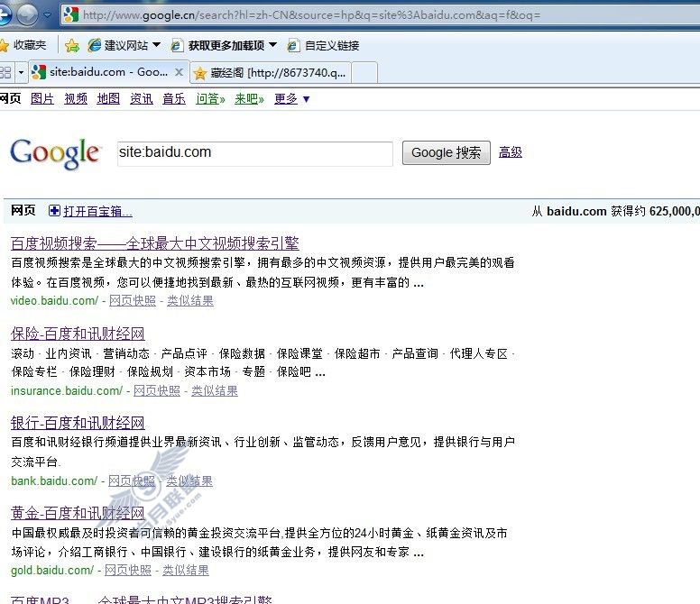Click the favicon on the 藏经阁 tab

[200, 73]
